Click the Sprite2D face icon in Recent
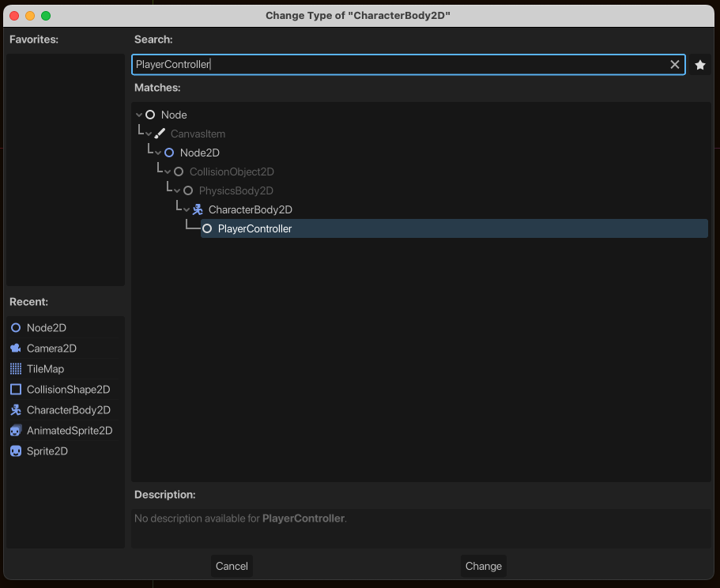The width and height of the screenshot is (720, 588). pyautogui.click(x=16, y=451)
